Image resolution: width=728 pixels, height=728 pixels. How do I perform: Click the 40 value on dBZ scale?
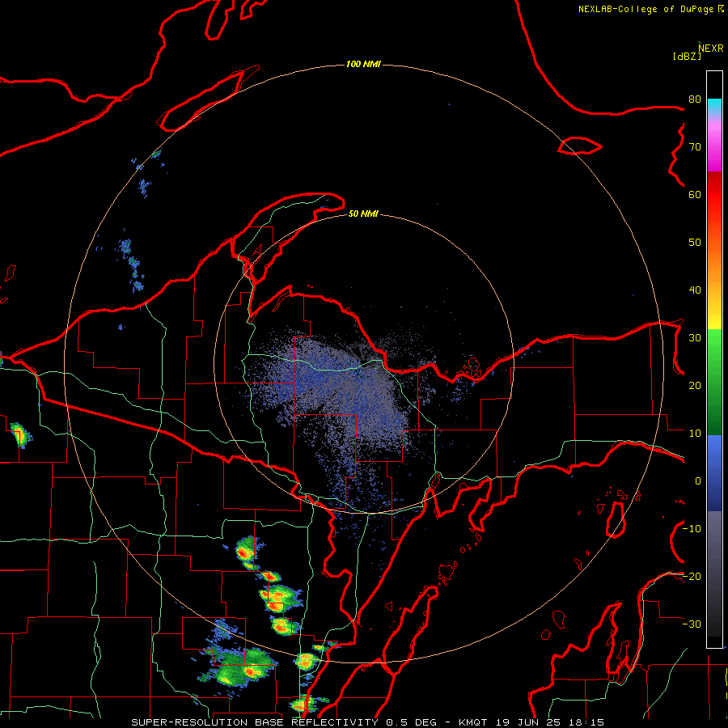695,290
